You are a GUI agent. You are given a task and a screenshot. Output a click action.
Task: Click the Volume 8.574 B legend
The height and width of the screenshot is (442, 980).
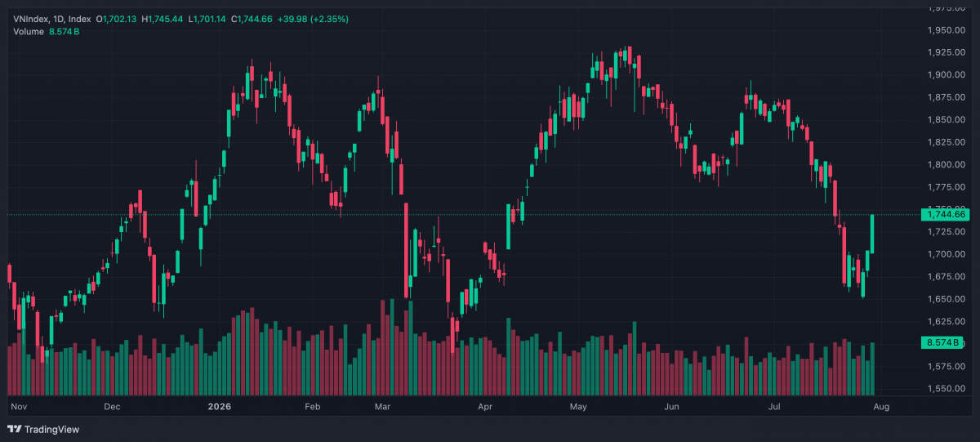(47, 31)
